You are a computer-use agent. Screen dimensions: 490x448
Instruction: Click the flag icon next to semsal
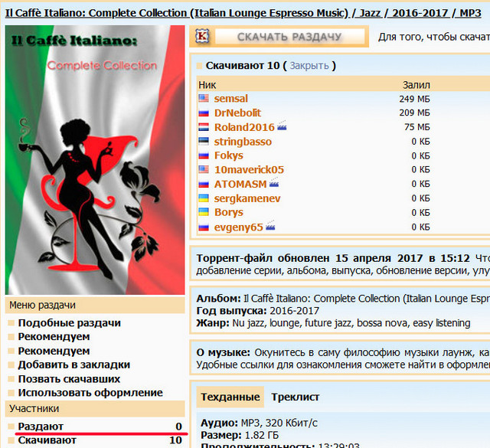pos(204,98)
